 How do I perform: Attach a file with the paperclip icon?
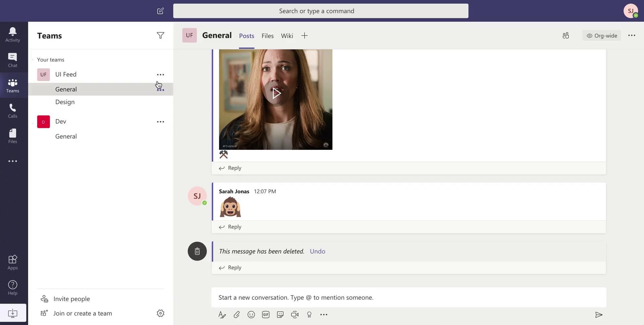coord(236,315)
